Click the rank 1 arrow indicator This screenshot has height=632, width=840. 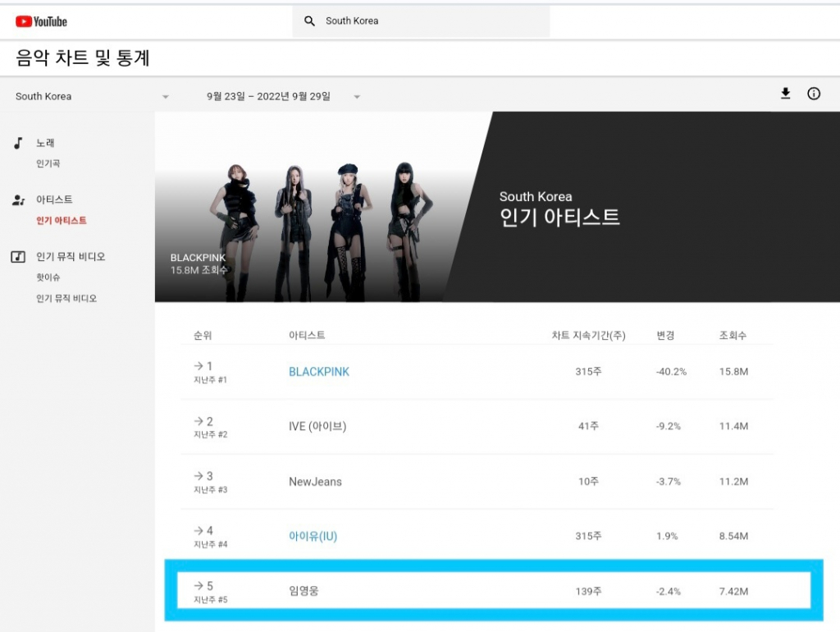(199, 366)
